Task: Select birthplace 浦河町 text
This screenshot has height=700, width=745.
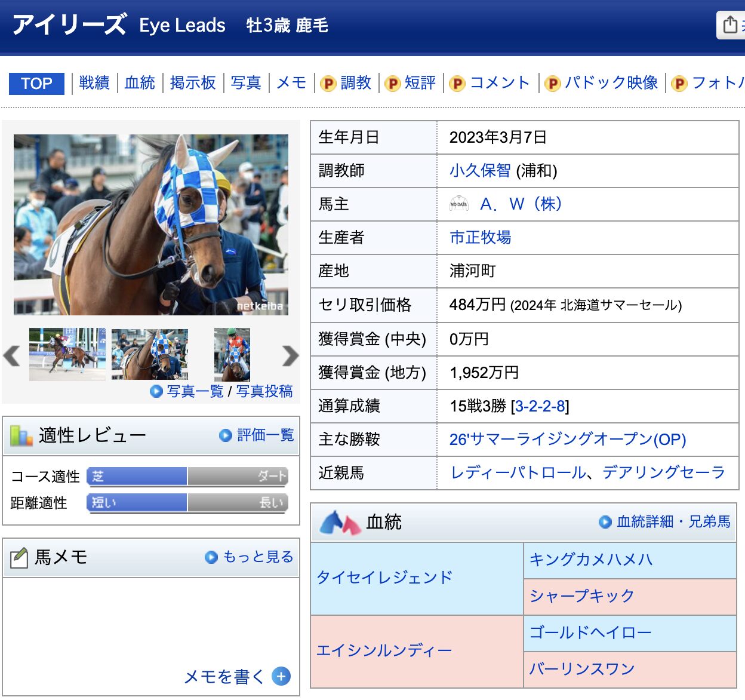Action: tap(473, 271)
